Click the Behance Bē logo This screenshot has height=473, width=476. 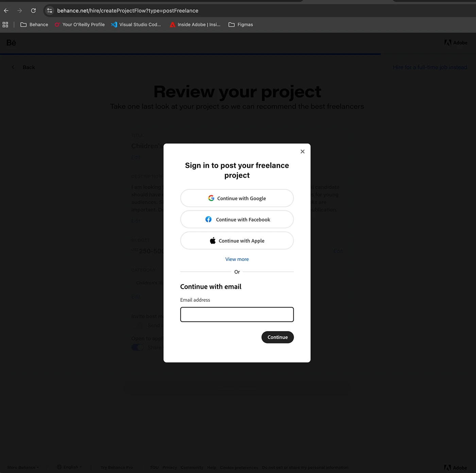11,43
